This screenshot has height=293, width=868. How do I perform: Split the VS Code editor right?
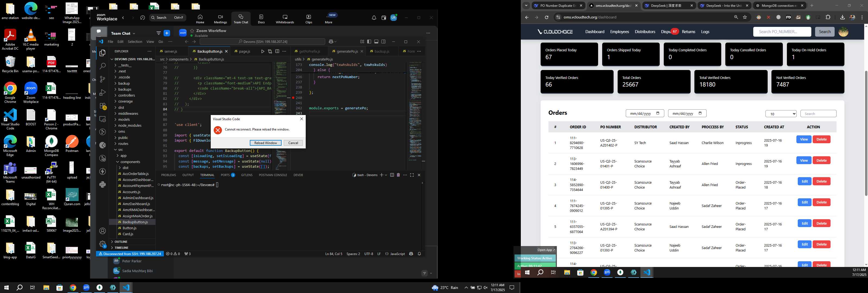point(277,51)
